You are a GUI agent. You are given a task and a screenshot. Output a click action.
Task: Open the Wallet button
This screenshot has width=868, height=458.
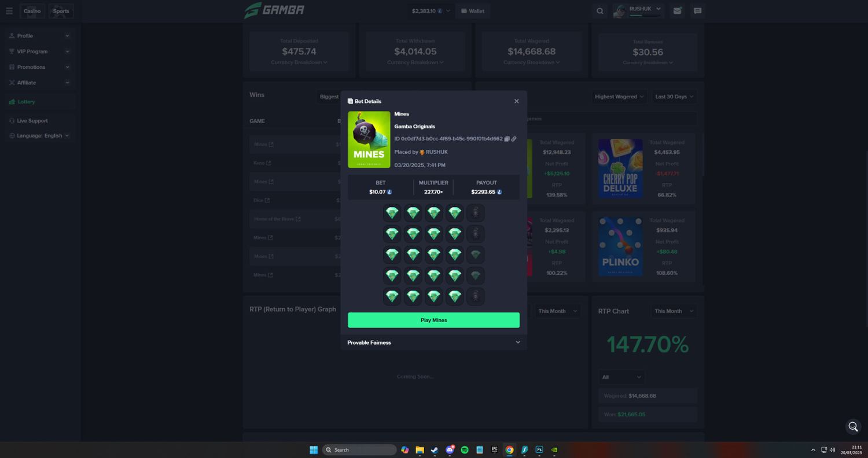coord(473,11)
